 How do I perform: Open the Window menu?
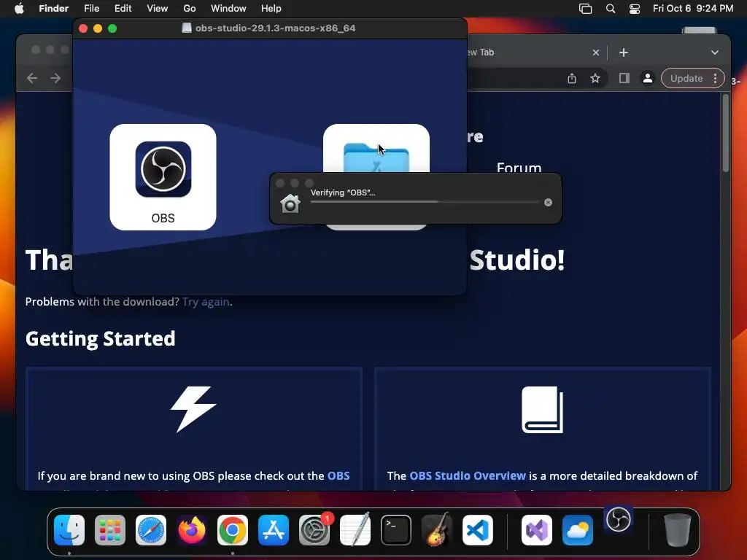click(x=228, y=9)
